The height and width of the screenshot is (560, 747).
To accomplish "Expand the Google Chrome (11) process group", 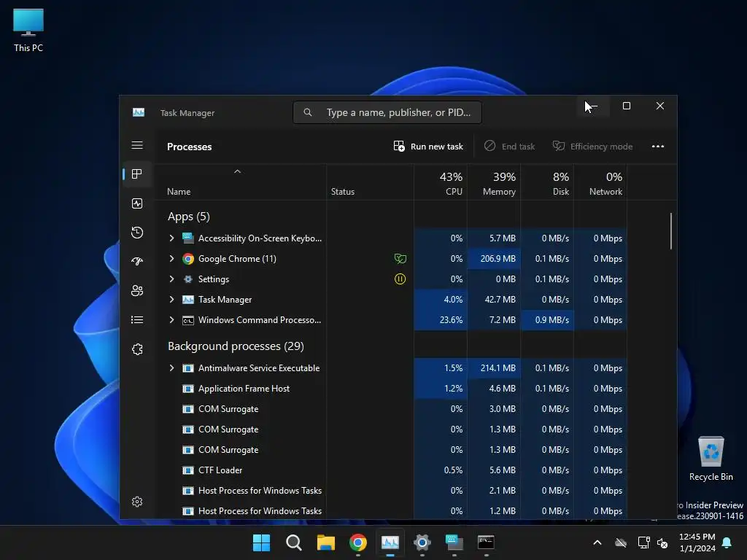I will pyautogui.click(x=172, y=259).
